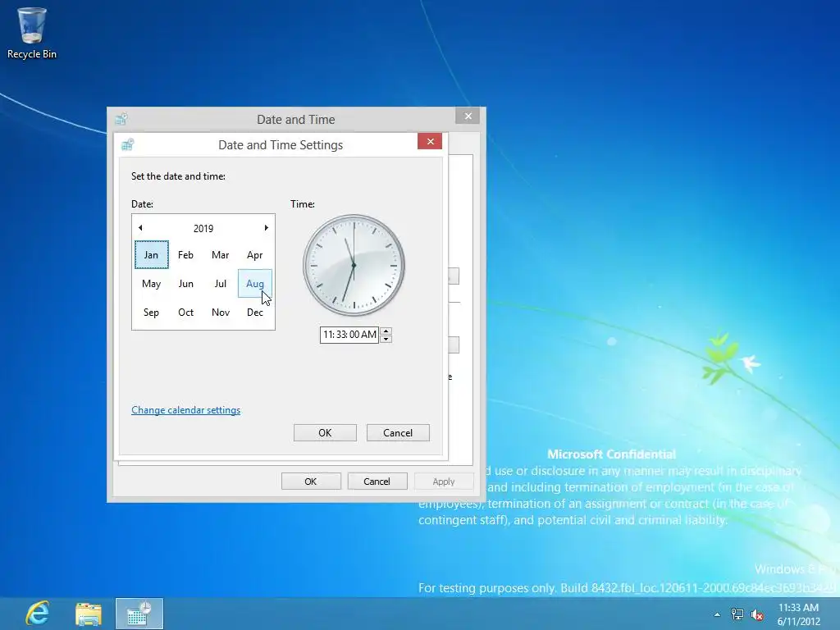Select Nov in the calendar

220,312
